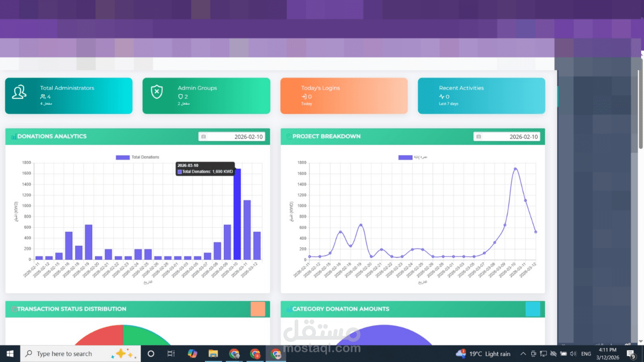Click the PROJECT BREAKDOWN panel title

[x=326, y=136]
